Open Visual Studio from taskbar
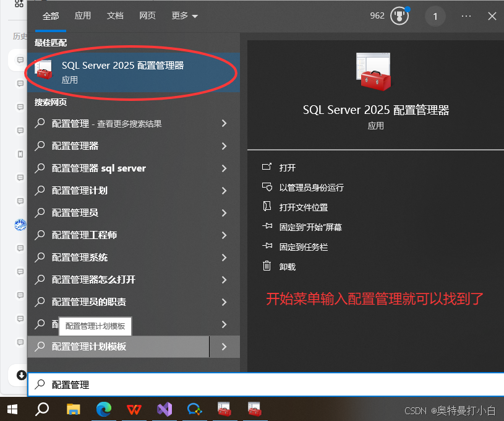Screen dimensions: 504x421 [164, 409]
